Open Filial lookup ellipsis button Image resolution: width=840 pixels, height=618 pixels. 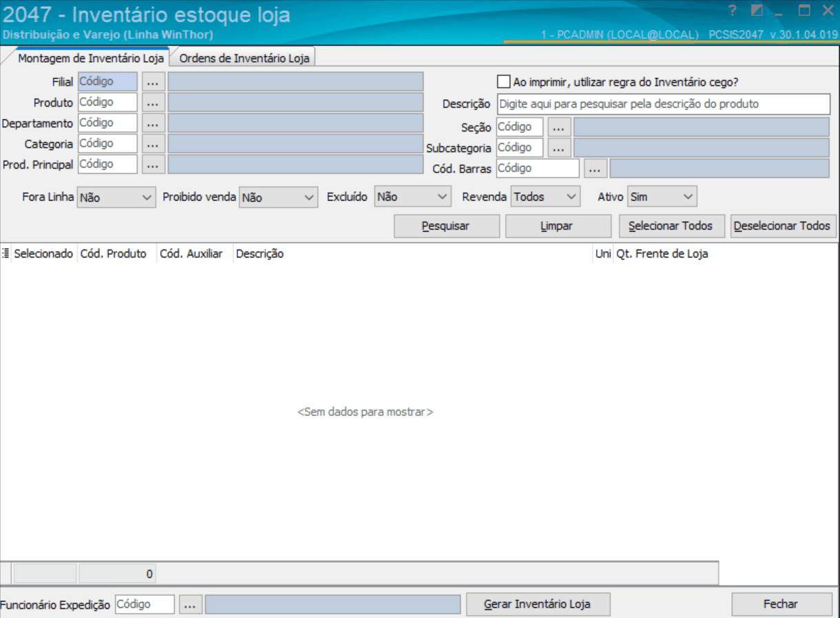(x=154, y=82)
